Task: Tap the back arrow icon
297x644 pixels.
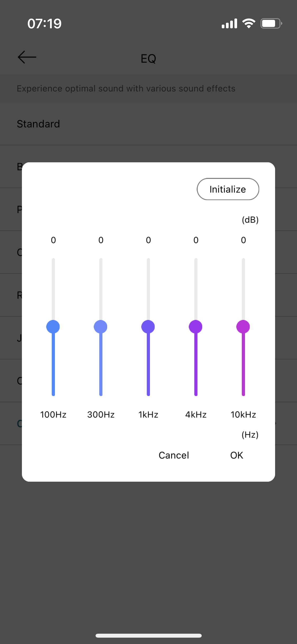Action: click(27, 57)
